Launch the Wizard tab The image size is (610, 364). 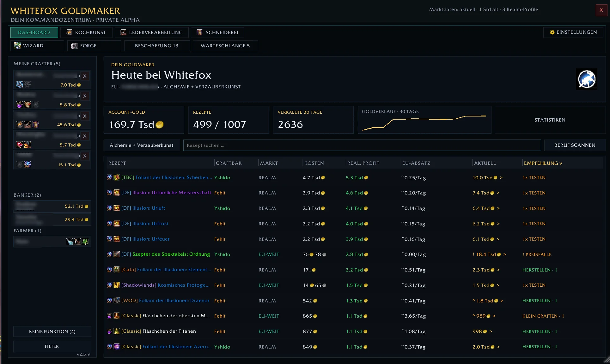click(x=37, y=46)
